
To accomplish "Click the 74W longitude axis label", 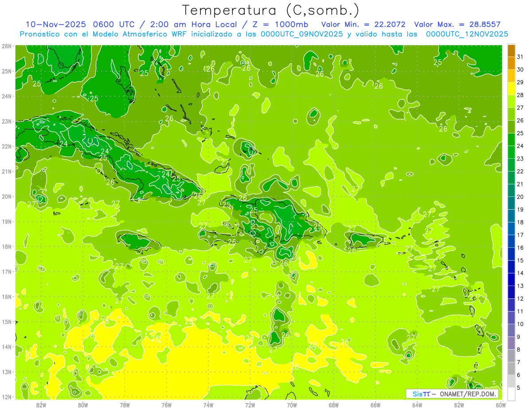I will tap(208, 405).
